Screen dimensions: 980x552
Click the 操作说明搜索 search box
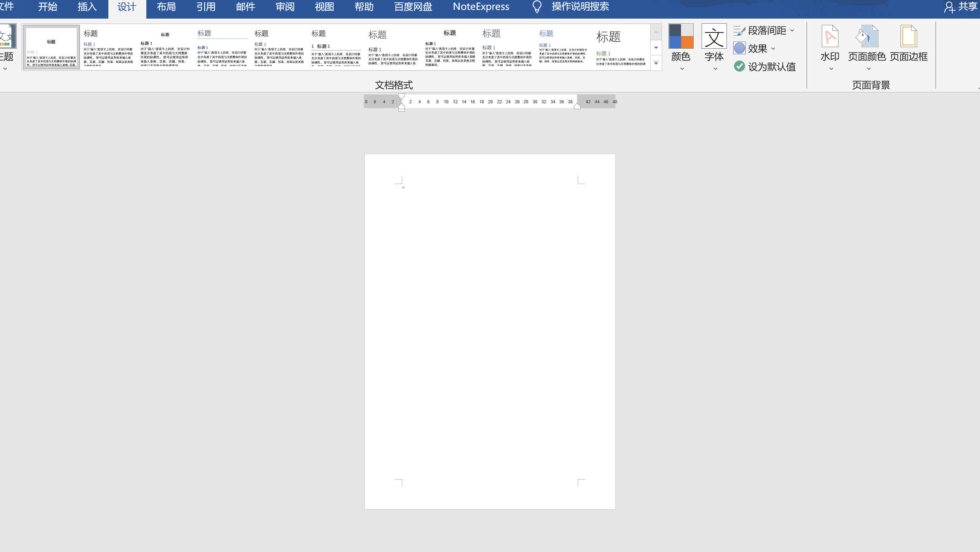point(580,7)
